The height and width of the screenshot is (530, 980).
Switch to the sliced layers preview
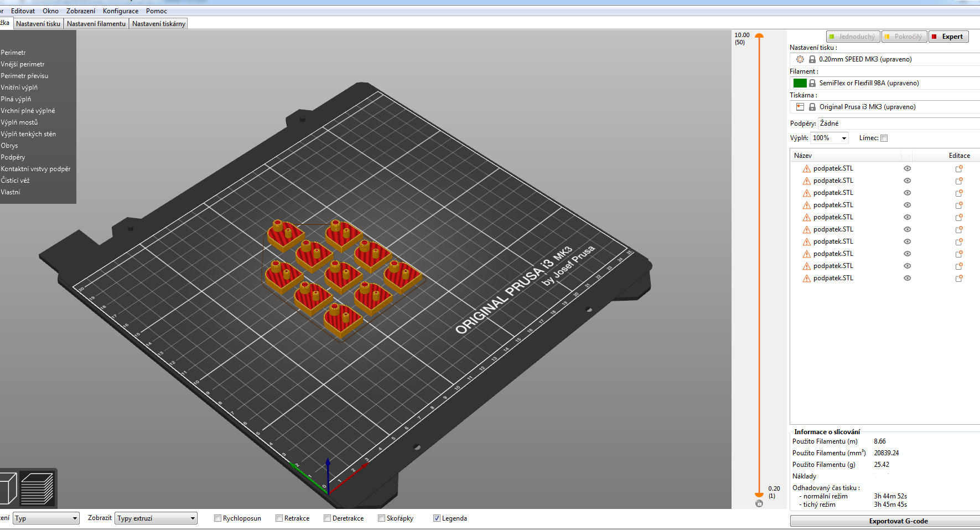pos(37,488)
